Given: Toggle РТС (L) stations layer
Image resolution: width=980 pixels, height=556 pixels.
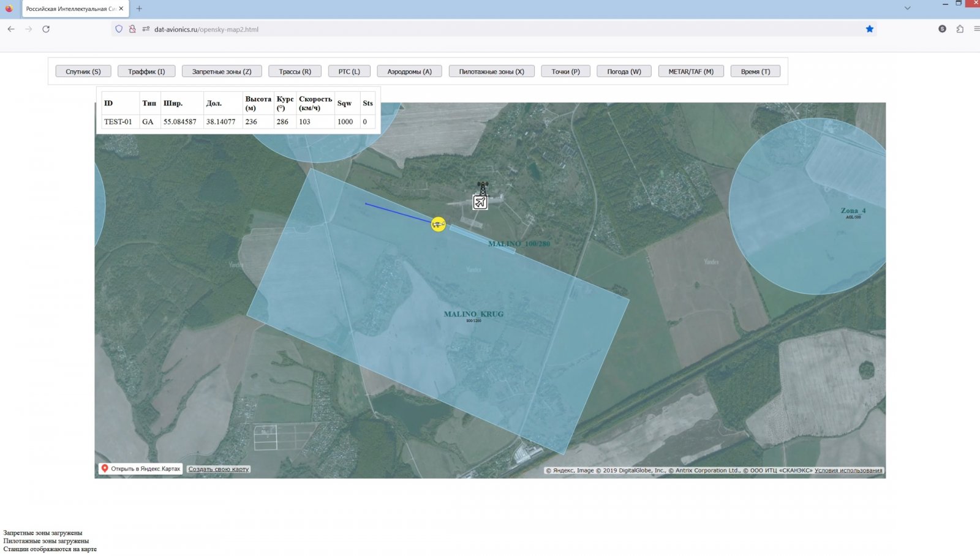Looking at the screenshot, I should (349, 72).
